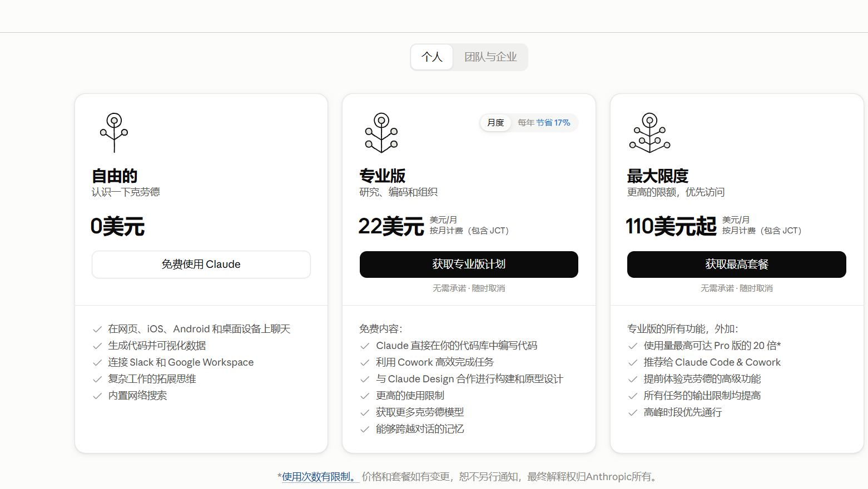Screen dimensions: 868x489
Task: Click 免费内容 heading in 专业版 card
Action: 381,329
